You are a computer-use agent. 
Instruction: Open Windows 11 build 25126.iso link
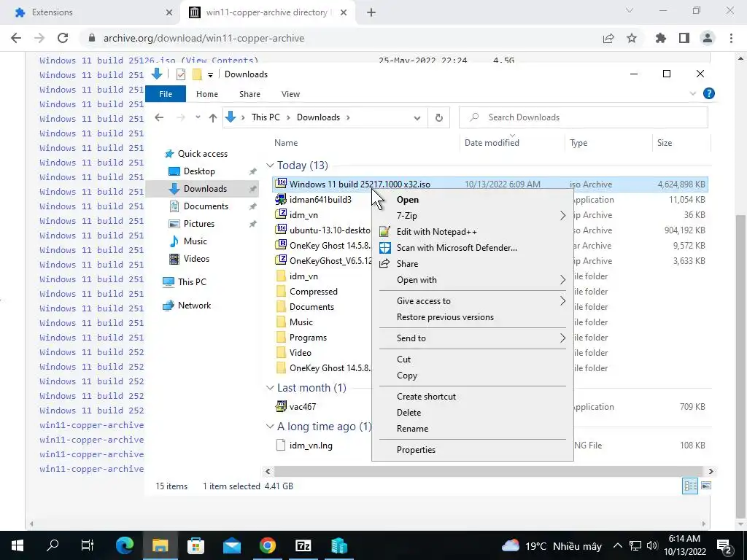click(107, 61)
